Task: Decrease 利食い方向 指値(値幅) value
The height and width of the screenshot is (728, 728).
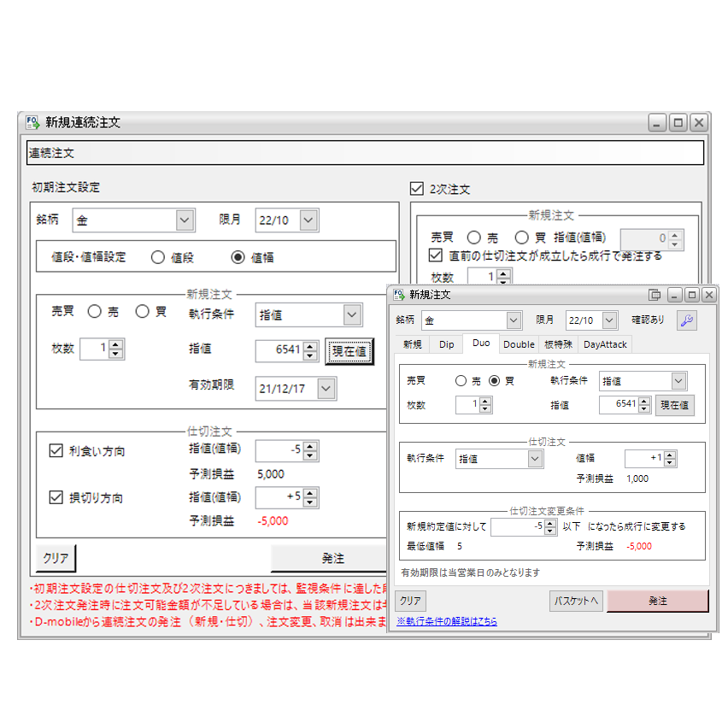Action: 311,455
